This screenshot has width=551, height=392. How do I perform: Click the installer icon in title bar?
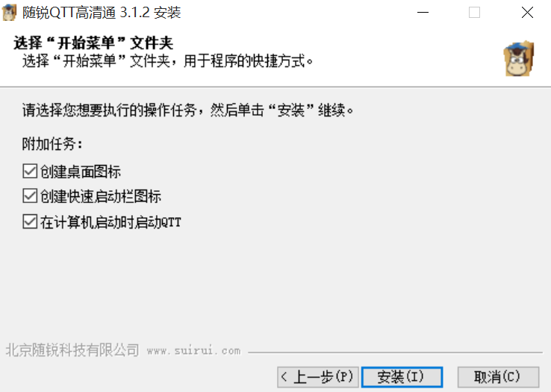(9, 13)
